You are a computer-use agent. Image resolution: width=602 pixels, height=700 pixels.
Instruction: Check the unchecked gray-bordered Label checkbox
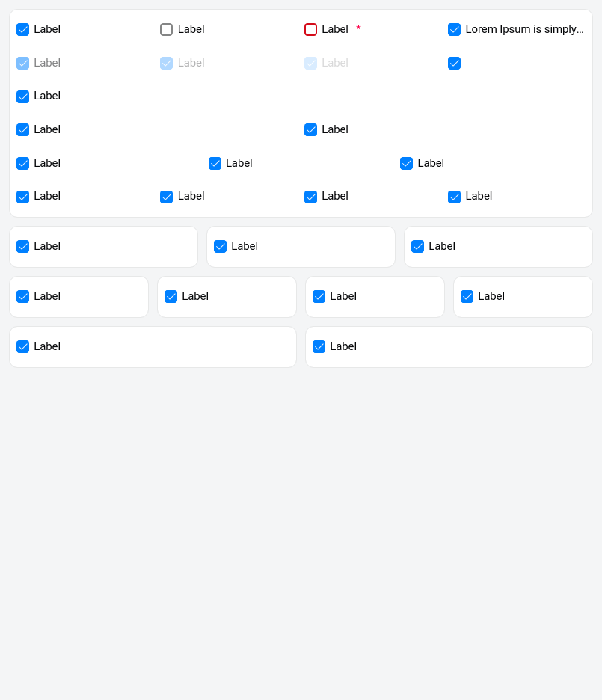[166, 30]
